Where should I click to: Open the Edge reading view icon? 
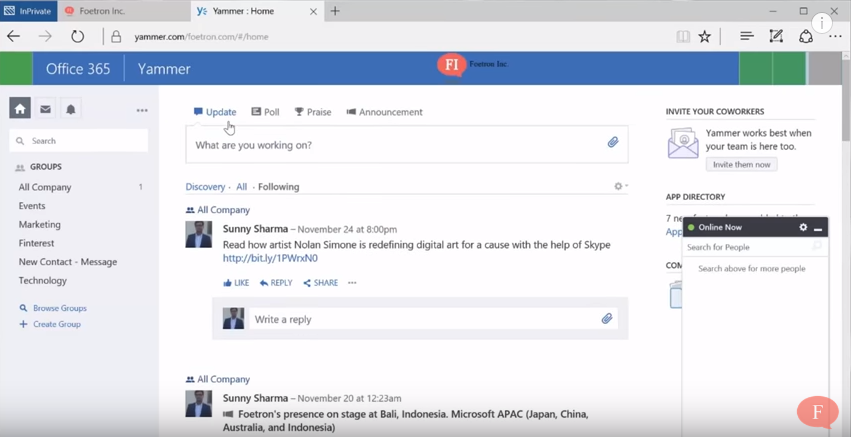tap(683, 36)
